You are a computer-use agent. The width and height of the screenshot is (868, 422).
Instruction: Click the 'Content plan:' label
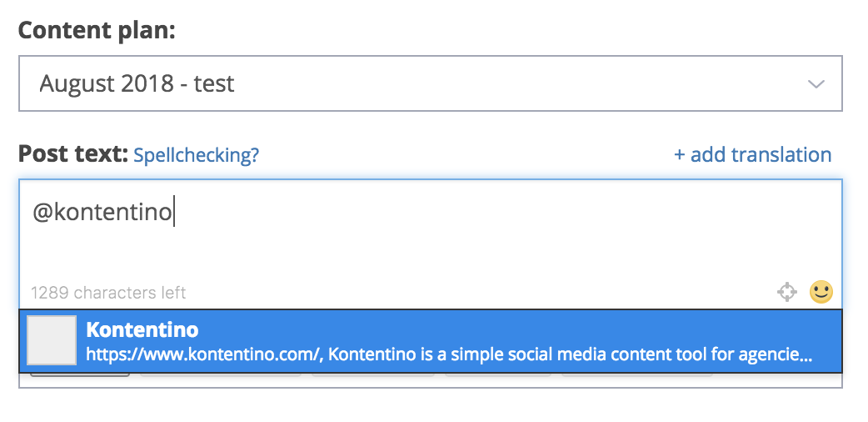(x=97, y=31)
